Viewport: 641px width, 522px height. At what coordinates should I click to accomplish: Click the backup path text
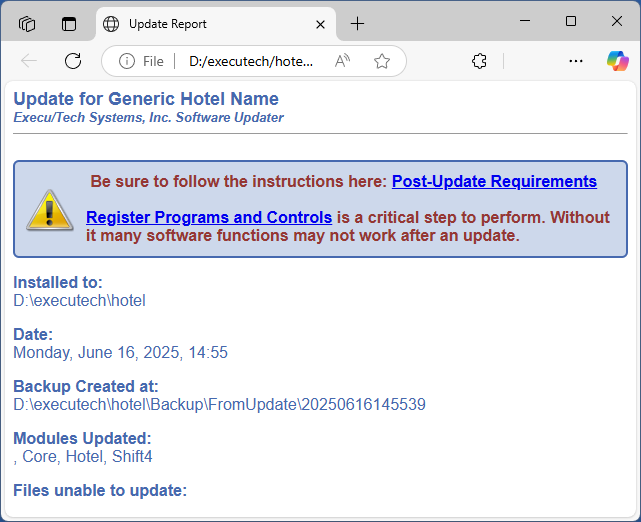tap(220, 404)
